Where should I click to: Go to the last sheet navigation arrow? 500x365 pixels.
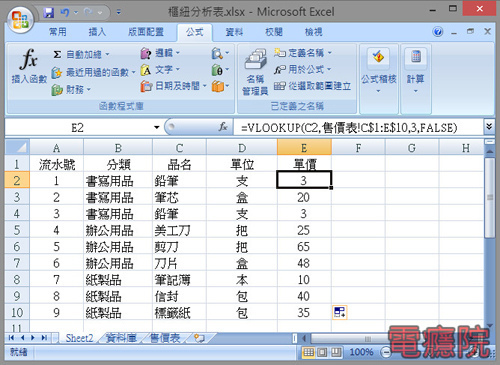44,338
